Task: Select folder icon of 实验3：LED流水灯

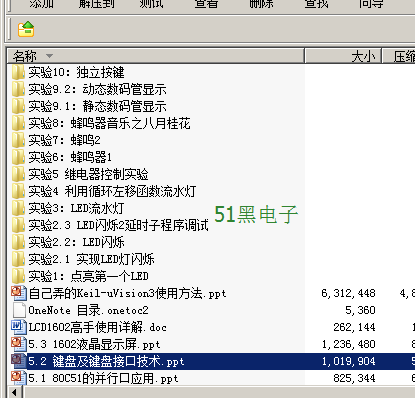Action: [18, 208]
